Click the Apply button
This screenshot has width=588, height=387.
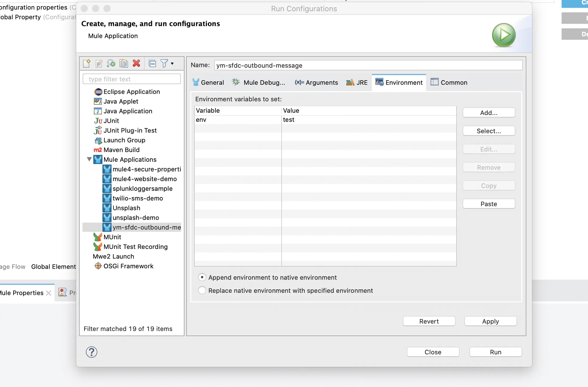(491, 321)
